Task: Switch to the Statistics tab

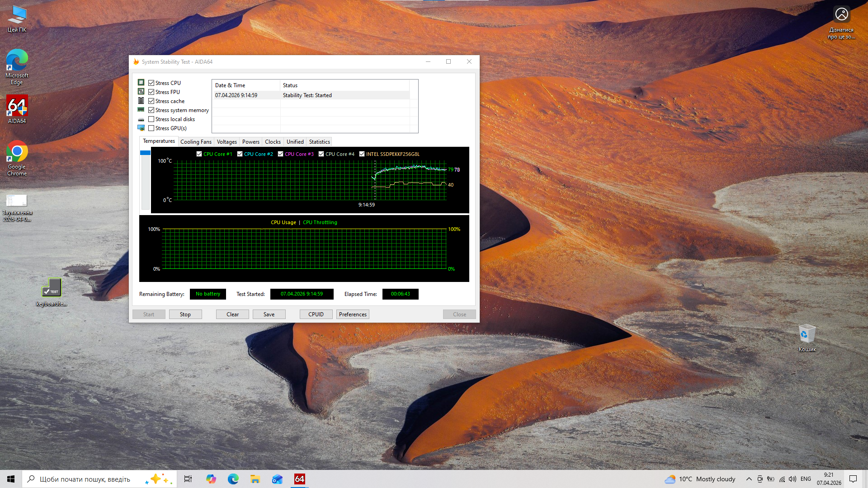Action: (x=319, y=142)
